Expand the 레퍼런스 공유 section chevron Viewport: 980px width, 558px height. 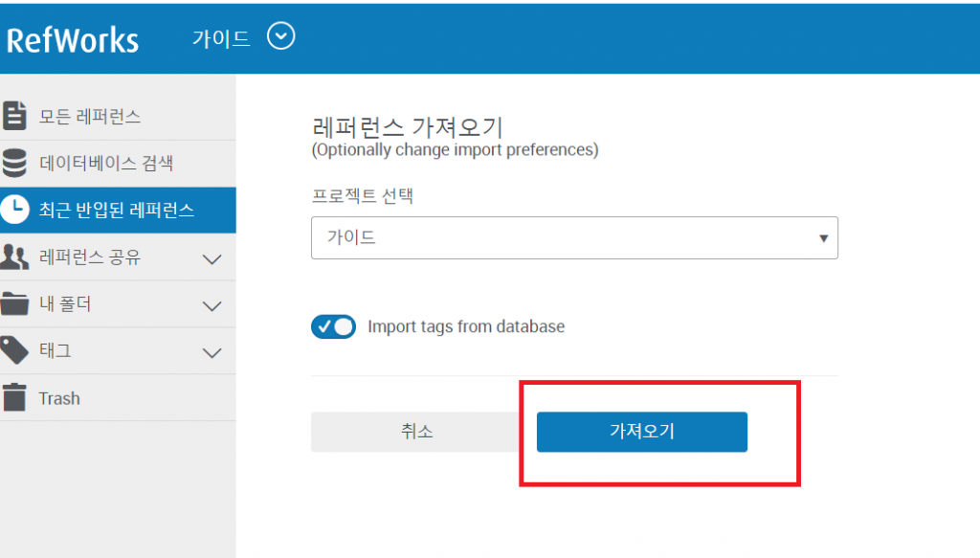(x=212, y=259)
